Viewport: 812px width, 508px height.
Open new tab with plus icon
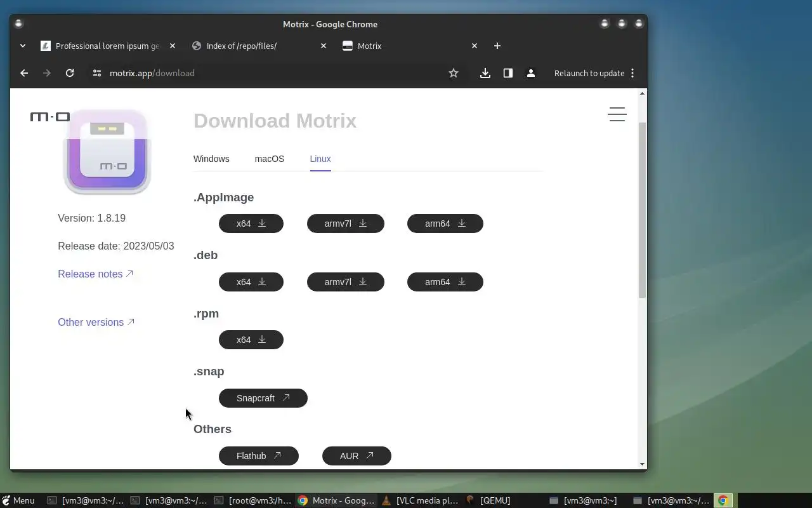click(x=497, y=46)
